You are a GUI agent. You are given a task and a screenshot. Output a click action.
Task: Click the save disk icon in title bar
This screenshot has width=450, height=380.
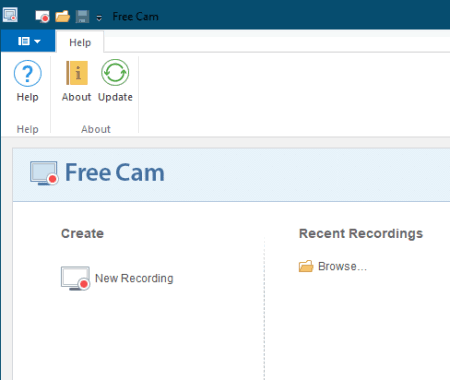coord(82,16)
